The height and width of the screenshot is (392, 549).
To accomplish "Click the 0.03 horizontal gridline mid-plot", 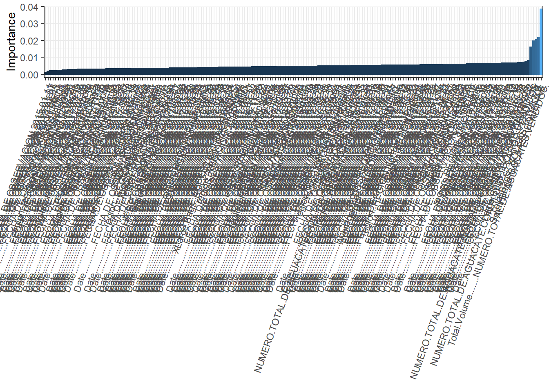I will pos(286,24).
